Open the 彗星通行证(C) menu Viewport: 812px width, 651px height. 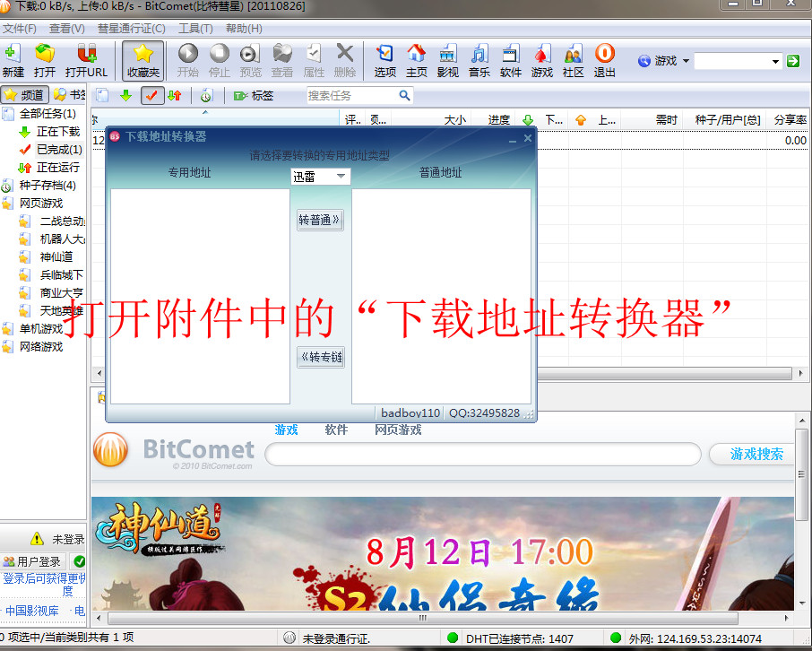[x=132, y=29]
